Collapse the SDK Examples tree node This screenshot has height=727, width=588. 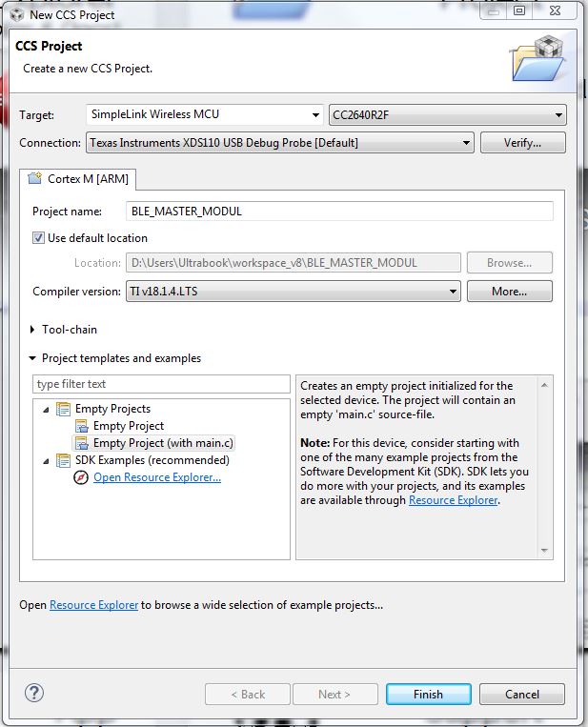click(x=46, y=461)
